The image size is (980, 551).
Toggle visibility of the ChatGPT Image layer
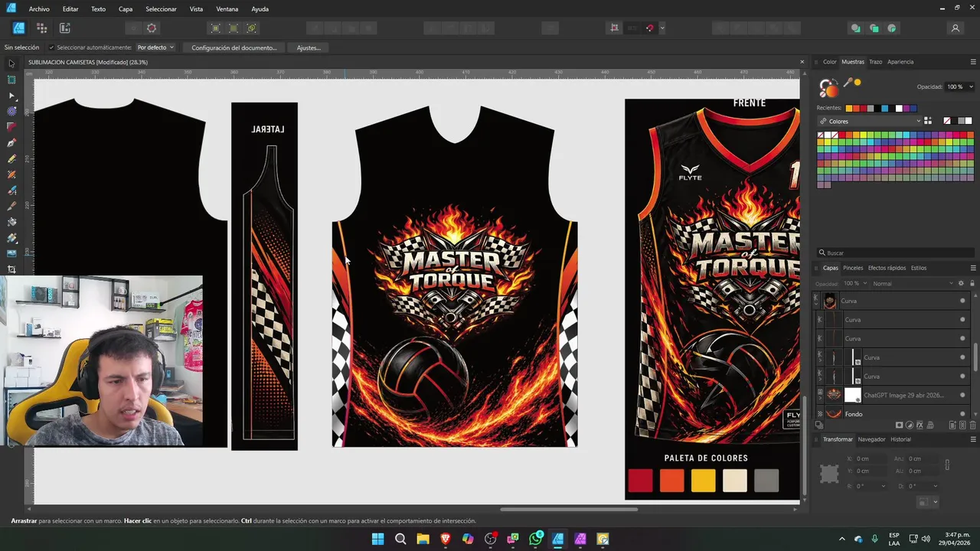(x=962, y=395)
